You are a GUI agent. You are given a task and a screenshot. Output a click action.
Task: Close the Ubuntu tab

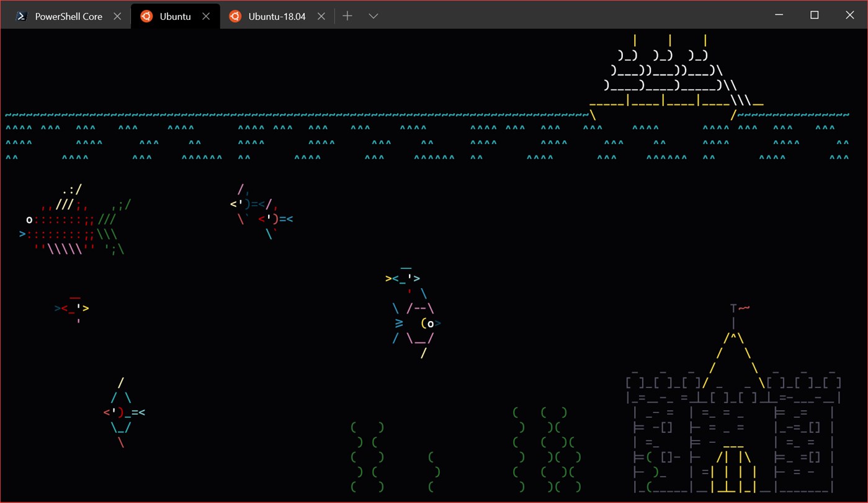point(206,17)
